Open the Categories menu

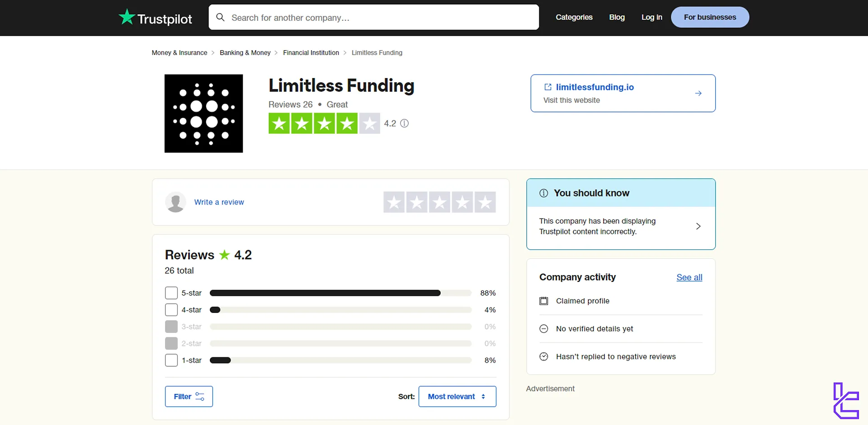[x=574, y=17]
